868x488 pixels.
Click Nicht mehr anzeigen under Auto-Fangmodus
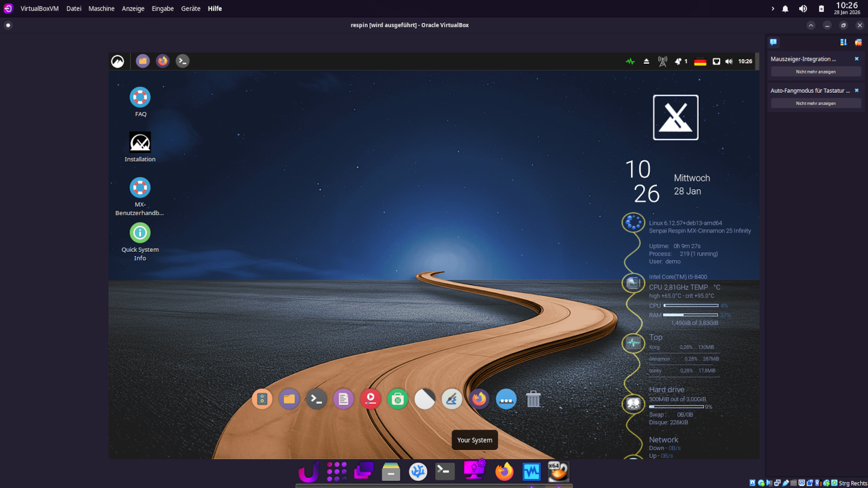[x=816, y=103]
